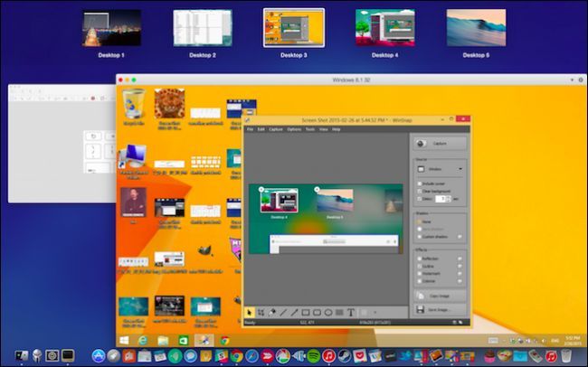Adjust the Delay seconds spinner arrows
The image size is (588, 367).
pos(448,199)
